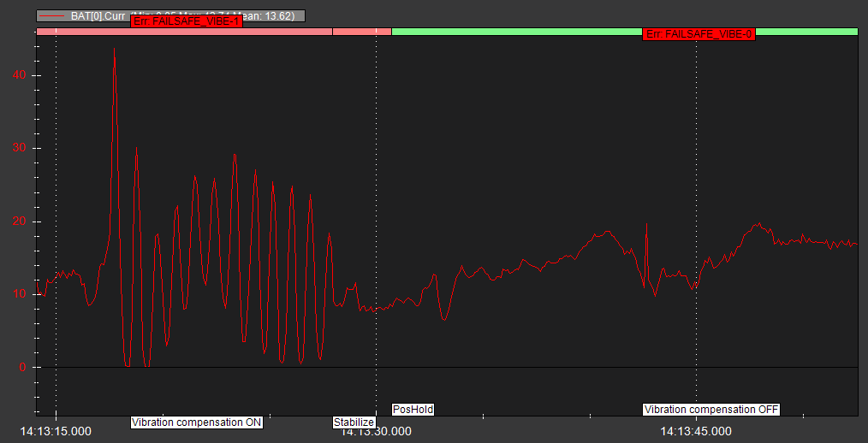The image size is (868, 443).
Task: Click the PosHold flight mode label
Action: (413, 410)
